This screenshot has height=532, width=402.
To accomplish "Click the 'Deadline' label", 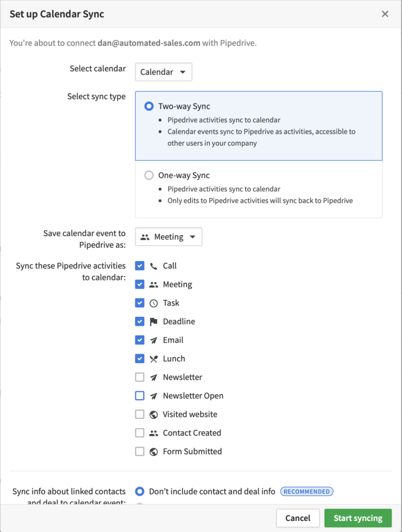I will pyautogui.click(x=179, y=321).
